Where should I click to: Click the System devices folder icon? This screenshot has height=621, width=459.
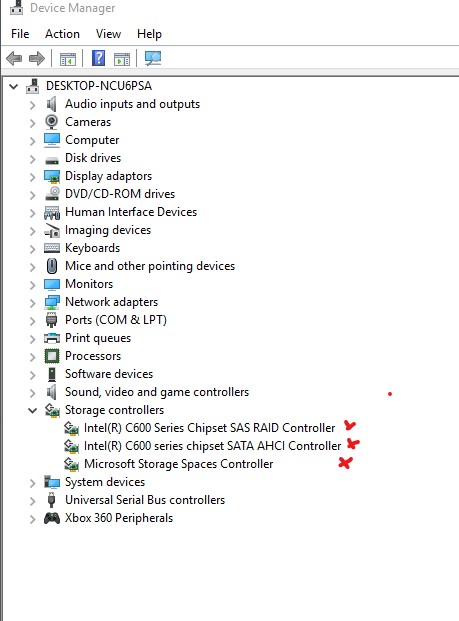[52, 482]
